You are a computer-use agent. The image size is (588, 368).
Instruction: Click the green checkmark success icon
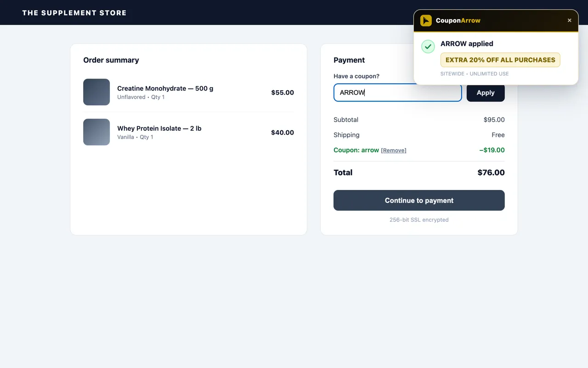428,46
